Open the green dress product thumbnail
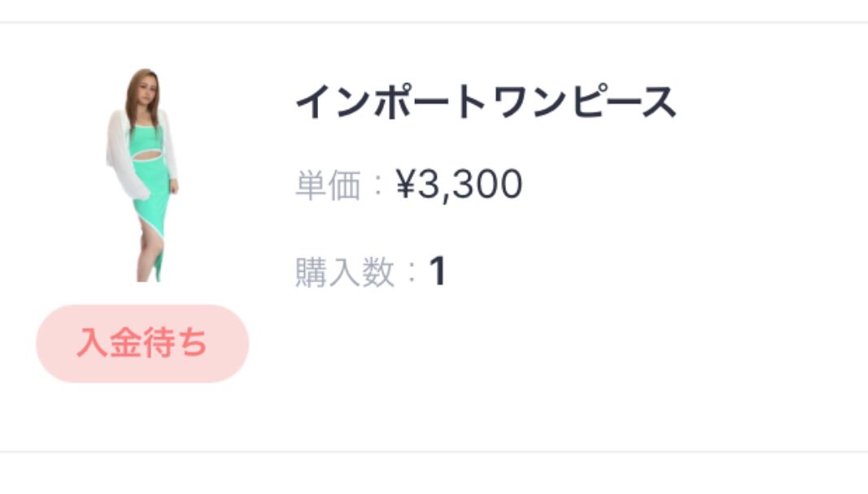The image size is (868, 494). pyautogui.click(x=142, y=175)
